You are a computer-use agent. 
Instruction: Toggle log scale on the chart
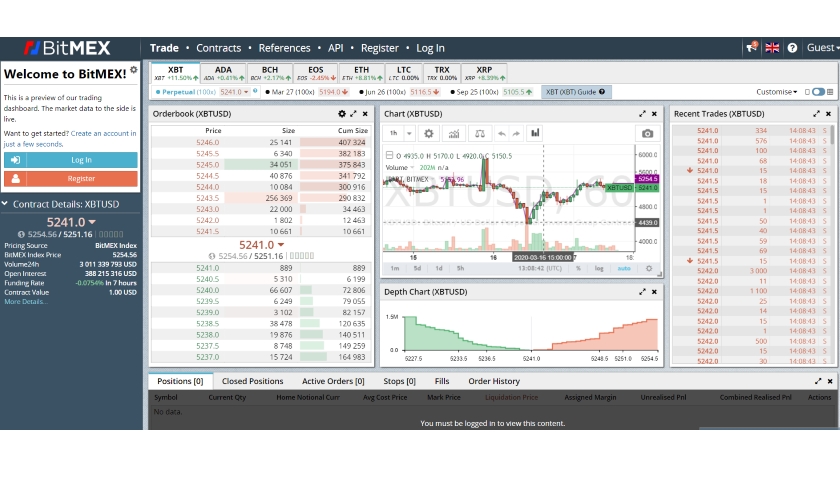pyautogui.click(x=599, y=268)
